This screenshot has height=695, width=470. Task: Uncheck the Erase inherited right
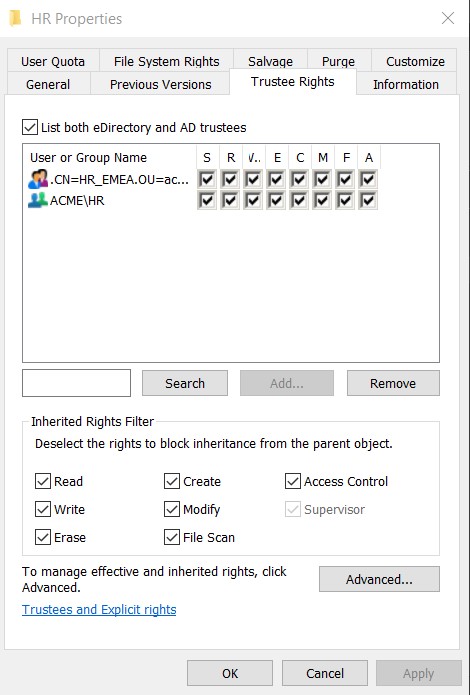43,537
